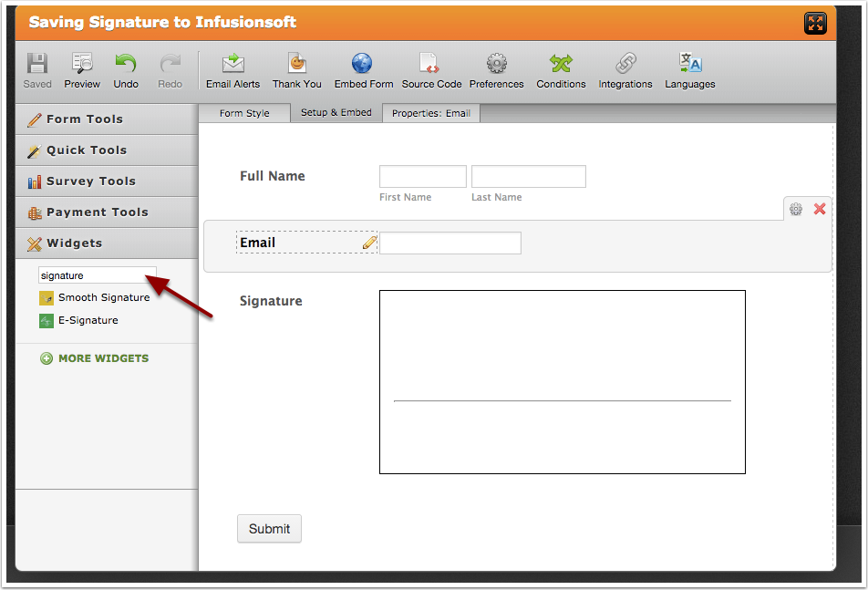Open the Thank You page settings
The image size is (868, 590).
[296, 71]
